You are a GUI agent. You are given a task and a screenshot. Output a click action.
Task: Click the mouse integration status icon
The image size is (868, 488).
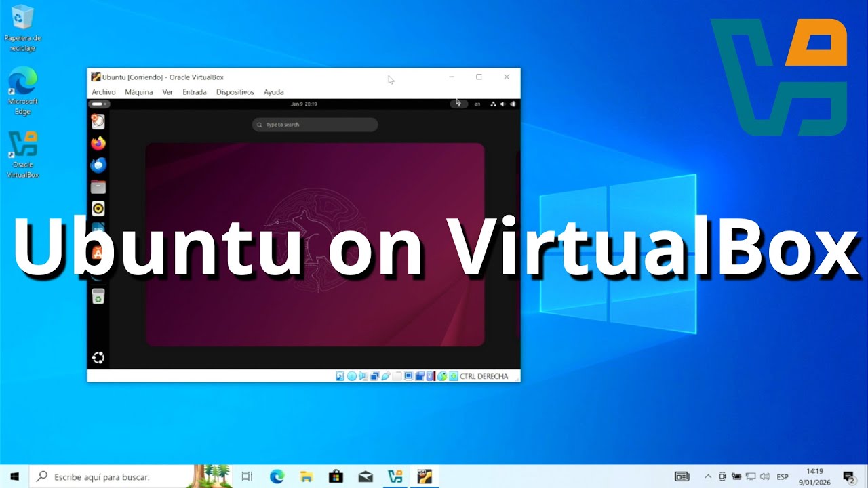442,376
